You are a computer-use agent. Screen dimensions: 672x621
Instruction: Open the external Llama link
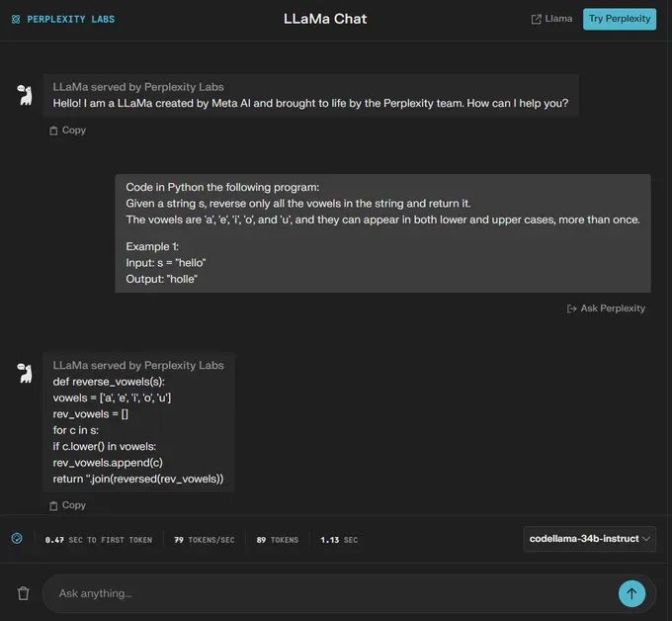tap(551, 19)
